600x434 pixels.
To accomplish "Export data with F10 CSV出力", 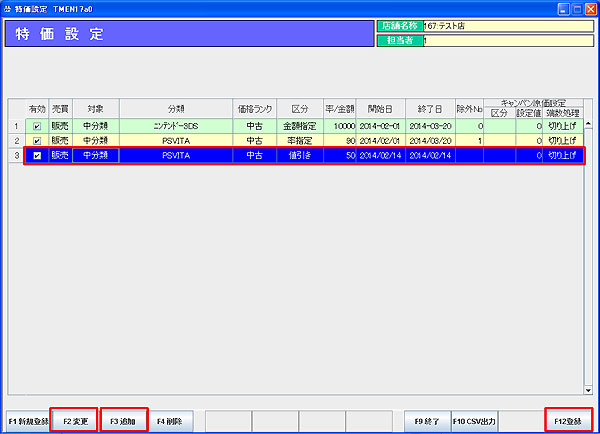I will (x=474, y=421).
